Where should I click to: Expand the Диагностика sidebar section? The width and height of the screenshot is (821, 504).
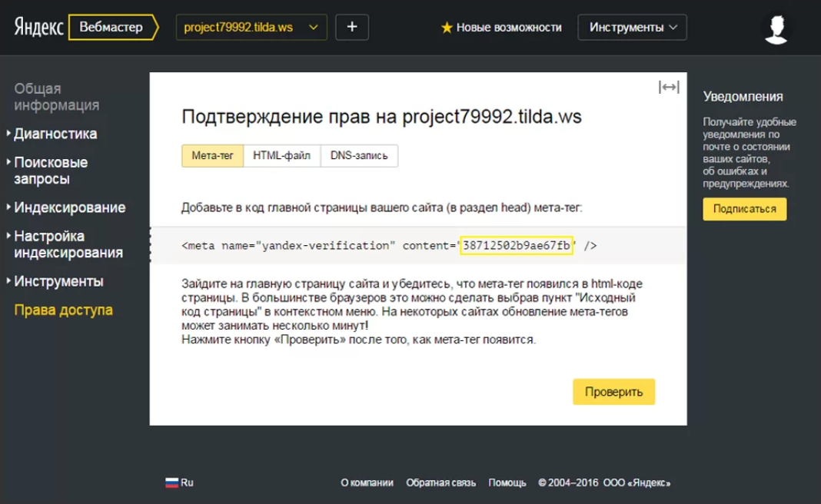click(x=55, y=134)
